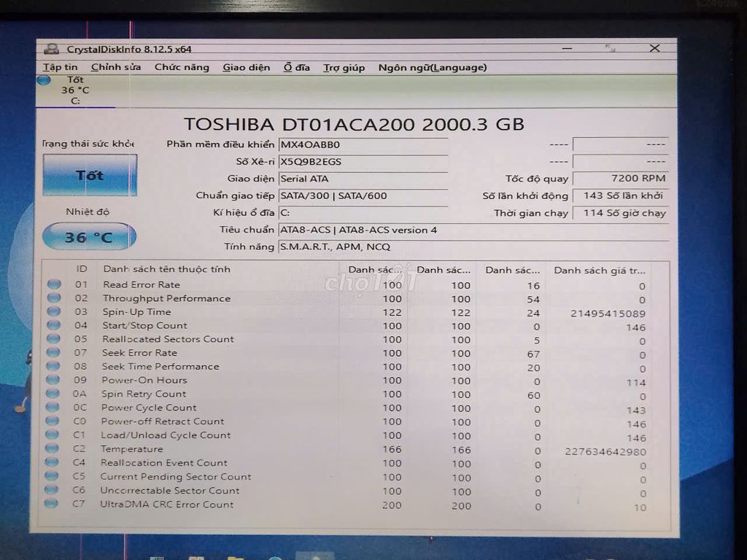Click the status orb for Seek Time Performance
The height and width of the screenshot is (560, 747).
coord(53,366)
